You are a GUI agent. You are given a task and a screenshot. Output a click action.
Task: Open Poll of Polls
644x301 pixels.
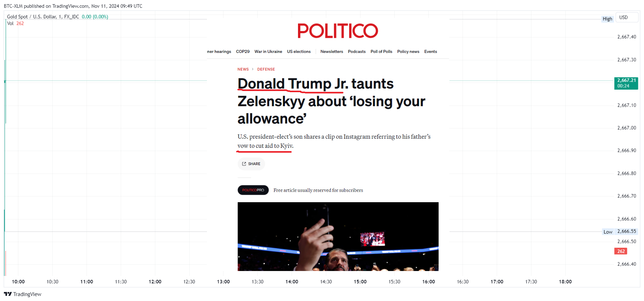click(x=381, y=52)
